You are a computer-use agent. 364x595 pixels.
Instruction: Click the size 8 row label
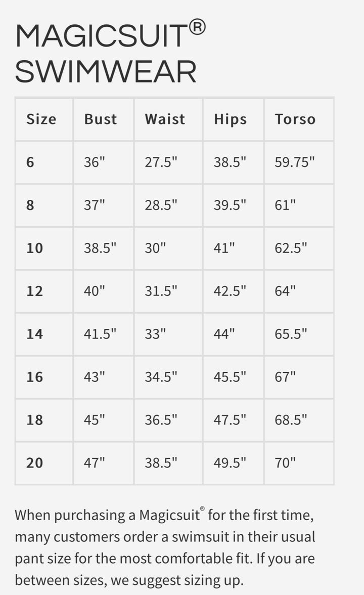pos(31,205)
